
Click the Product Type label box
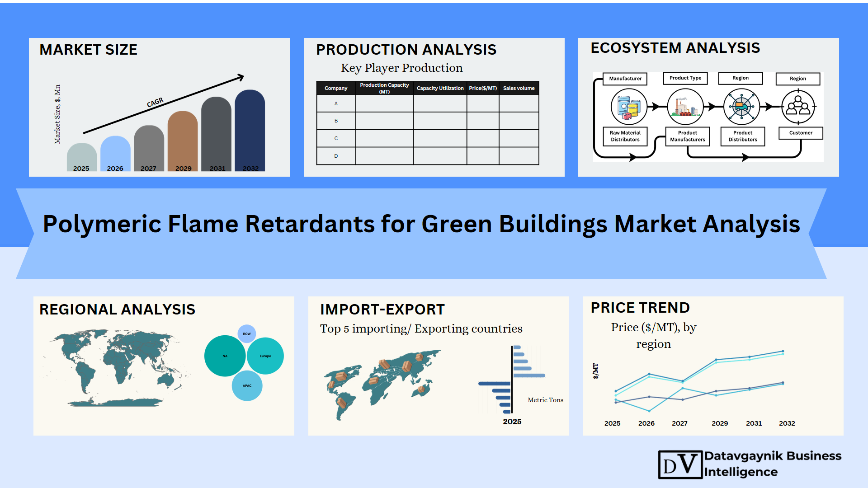tap(685, 78)
